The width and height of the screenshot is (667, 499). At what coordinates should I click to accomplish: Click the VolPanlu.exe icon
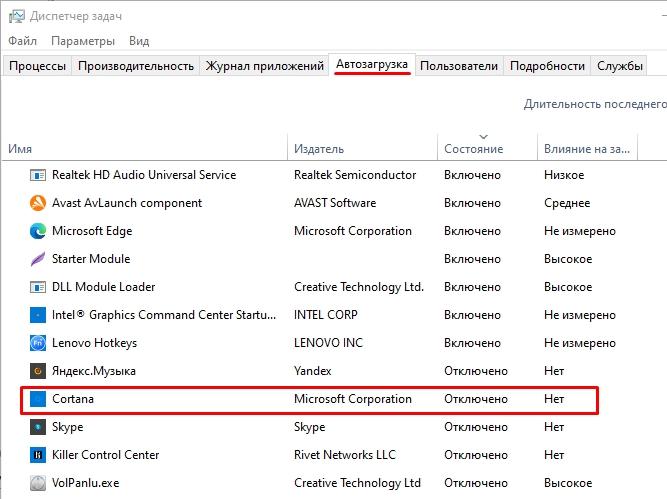tap(38, 483)
